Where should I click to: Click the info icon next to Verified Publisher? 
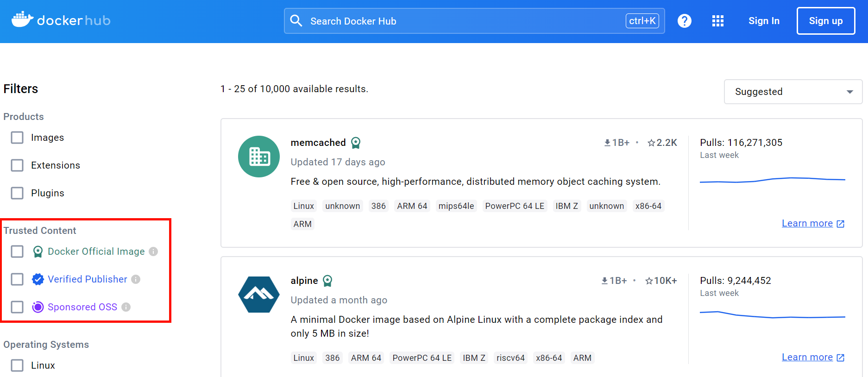coord(136,279)
